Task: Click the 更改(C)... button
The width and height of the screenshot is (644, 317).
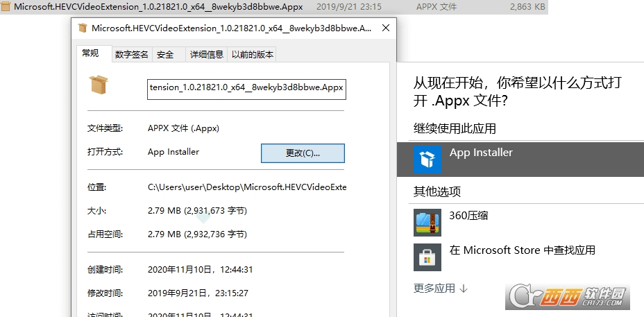Action: (x=303, y=153)
